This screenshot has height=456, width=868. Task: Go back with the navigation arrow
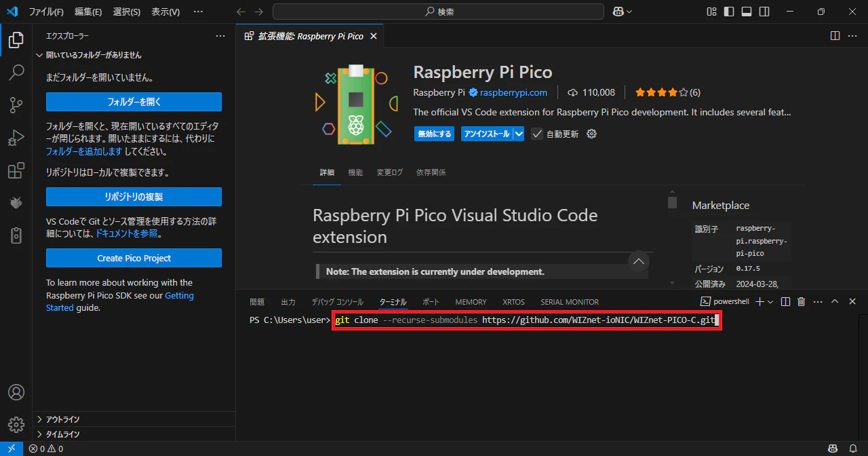point(241,12)
